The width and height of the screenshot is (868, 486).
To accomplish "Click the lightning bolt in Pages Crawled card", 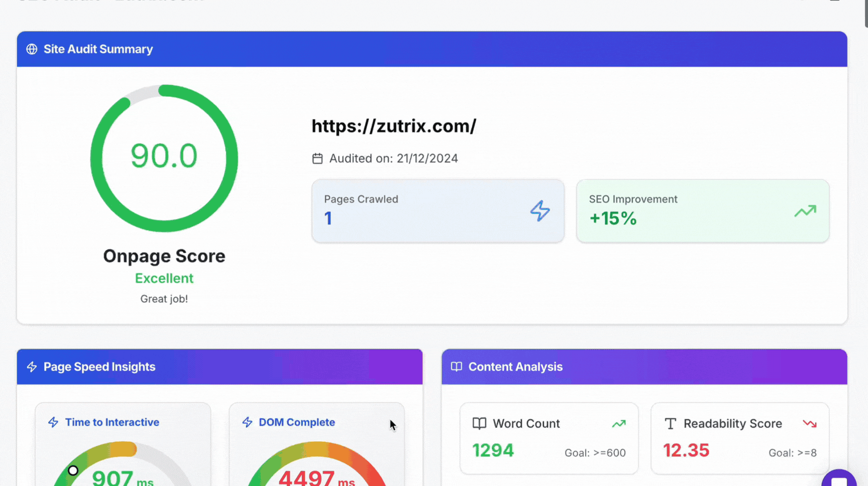I will (x=540, y=211).
